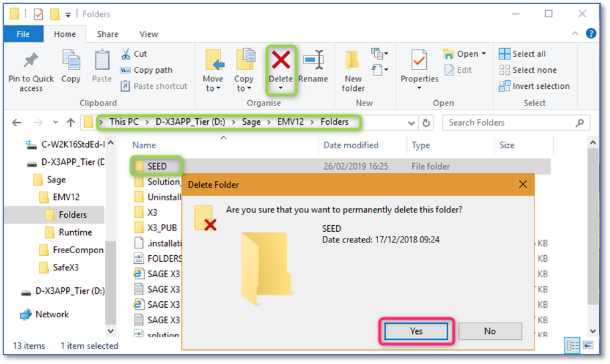This screenshot has height=364, width=610.
Task: Click the Back navigation arrow
Action: pyautogui.click(x=17, y=123)
